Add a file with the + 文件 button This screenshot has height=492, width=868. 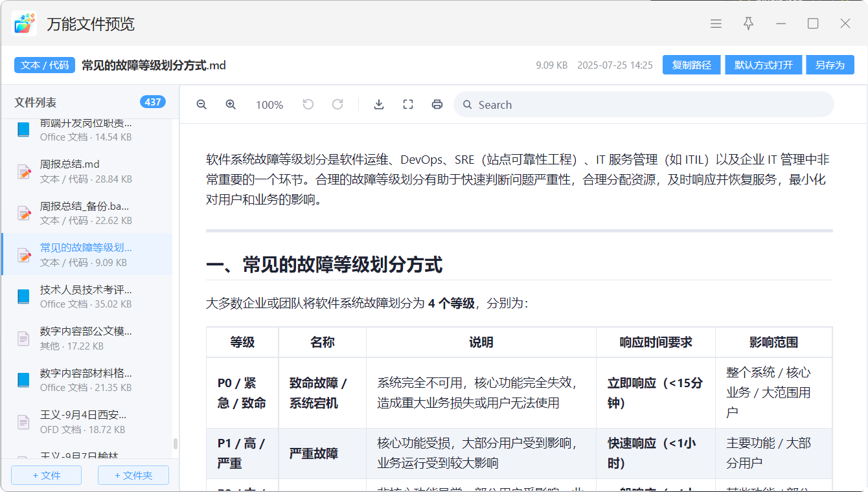46,475
